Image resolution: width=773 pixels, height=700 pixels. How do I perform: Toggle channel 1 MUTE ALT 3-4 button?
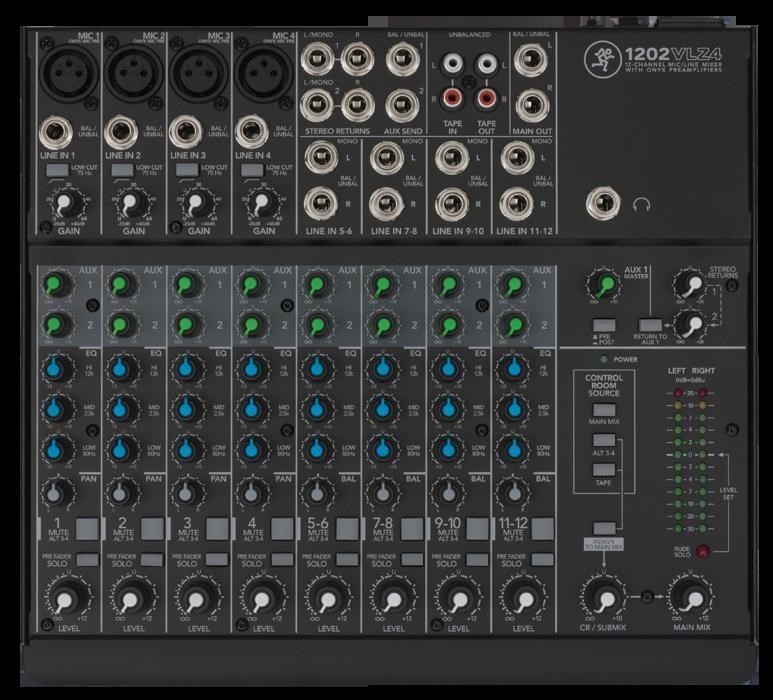pyautogui.click(x=87, y=528)
